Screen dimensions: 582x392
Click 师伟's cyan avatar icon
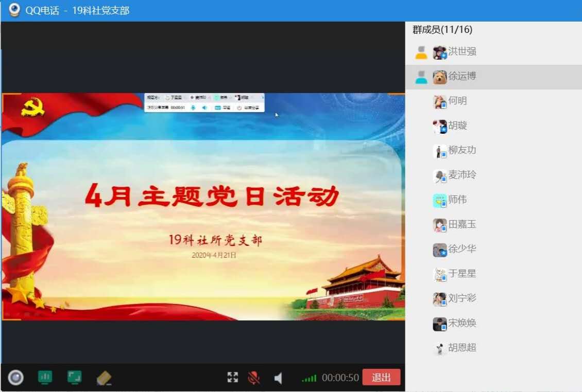pos(439,200)
